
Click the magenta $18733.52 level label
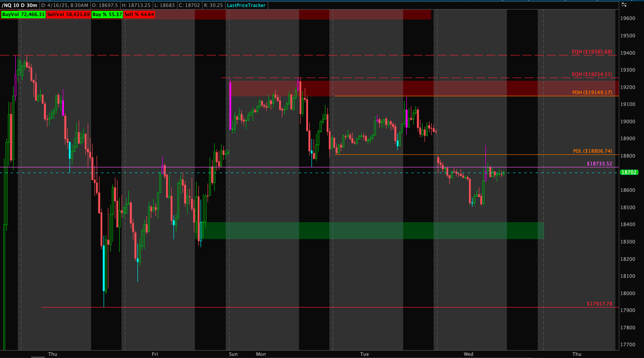point(599,164)
